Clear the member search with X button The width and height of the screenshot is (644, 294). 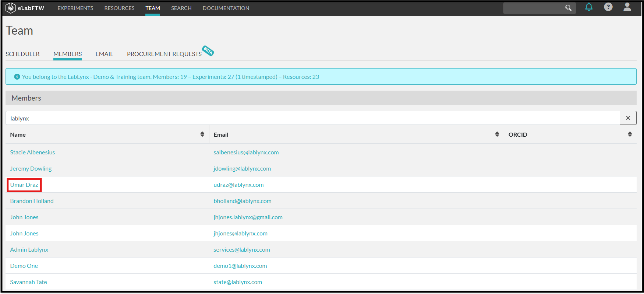point(628,118)
